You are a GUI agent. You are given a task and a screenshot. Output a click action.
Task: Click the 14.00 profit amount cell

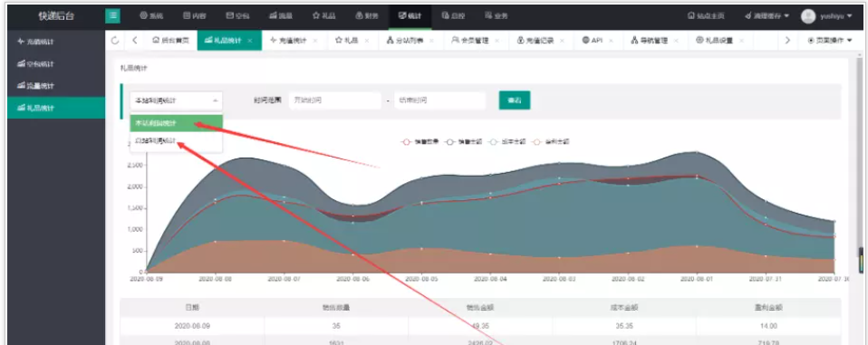[768, 326]
